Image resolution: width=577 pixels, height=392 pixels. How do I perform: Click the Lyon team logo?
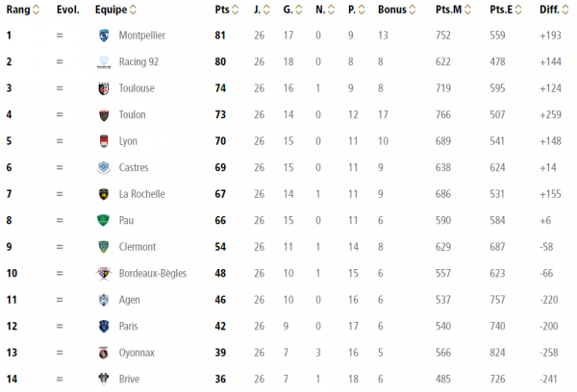[x=104, y=141]
